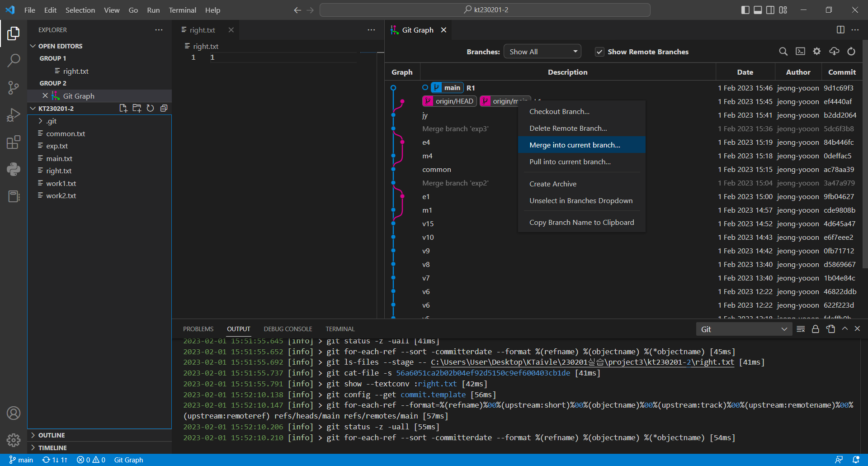Split the Git Graph editor right
The width and height of the screenshot is (868, 466).
coord(840,30)
